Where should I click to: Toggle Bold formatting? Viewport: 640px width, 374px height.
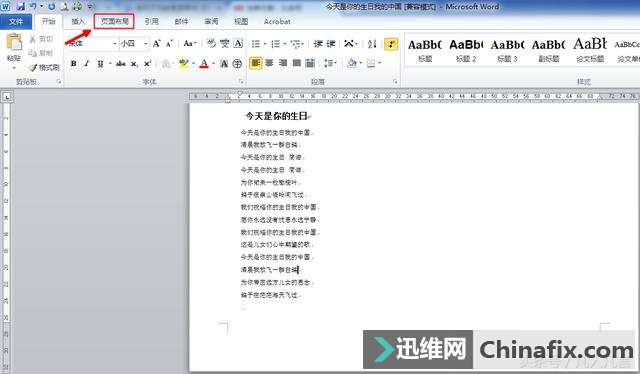click(73, 64)
